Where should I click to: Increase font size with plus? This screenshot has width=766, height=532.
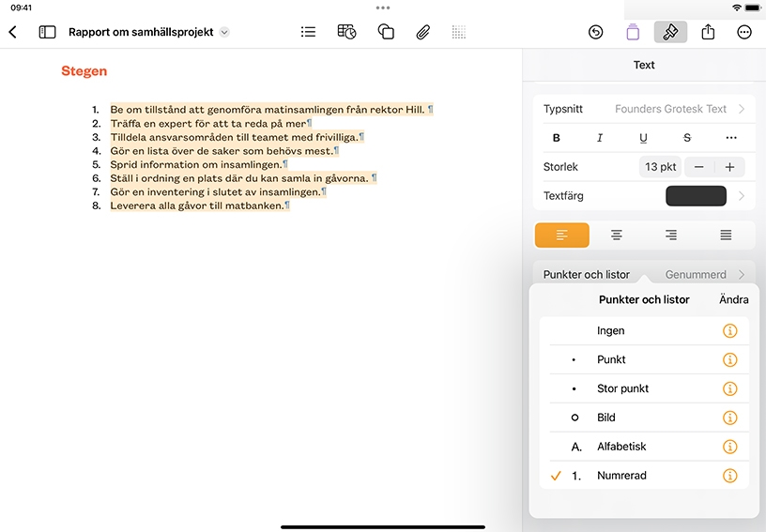pyautogui.click(x=729, y=167)
